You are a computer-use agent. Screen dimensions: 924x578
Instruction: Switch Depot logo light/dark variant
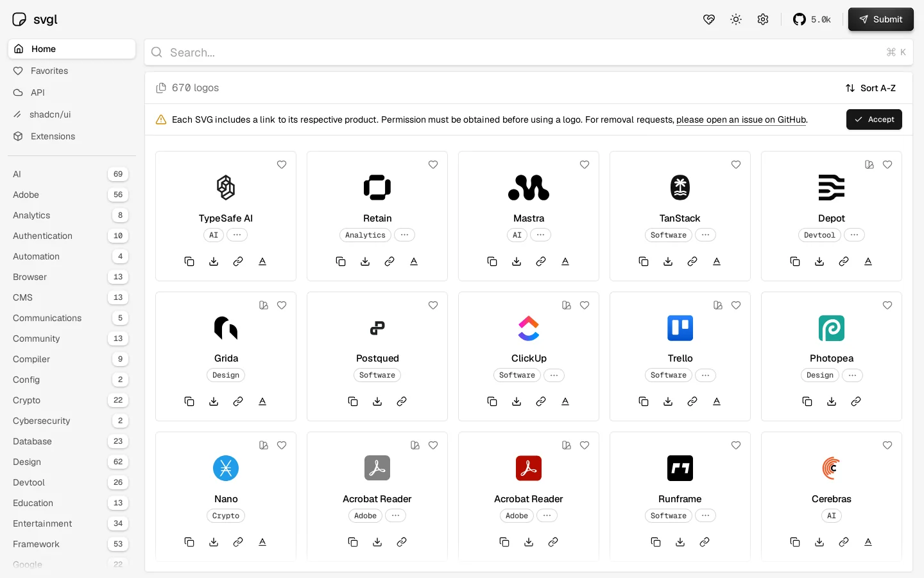pos(869,165)
